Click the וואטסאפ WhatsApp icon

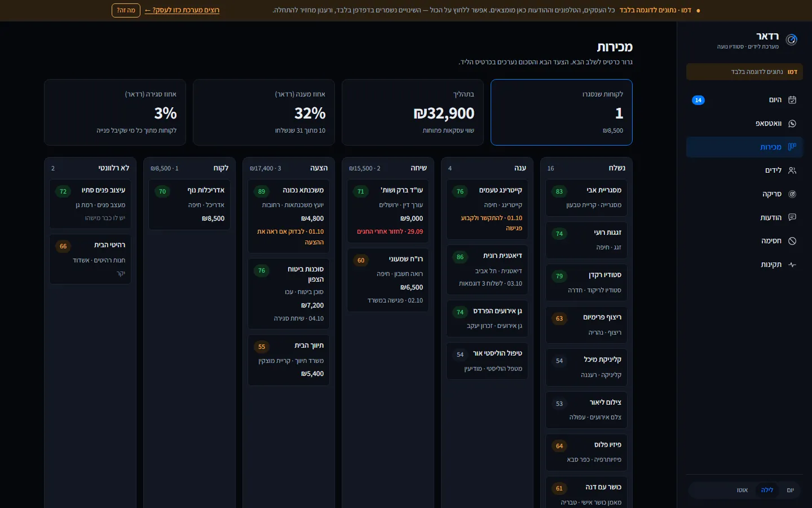792,124
